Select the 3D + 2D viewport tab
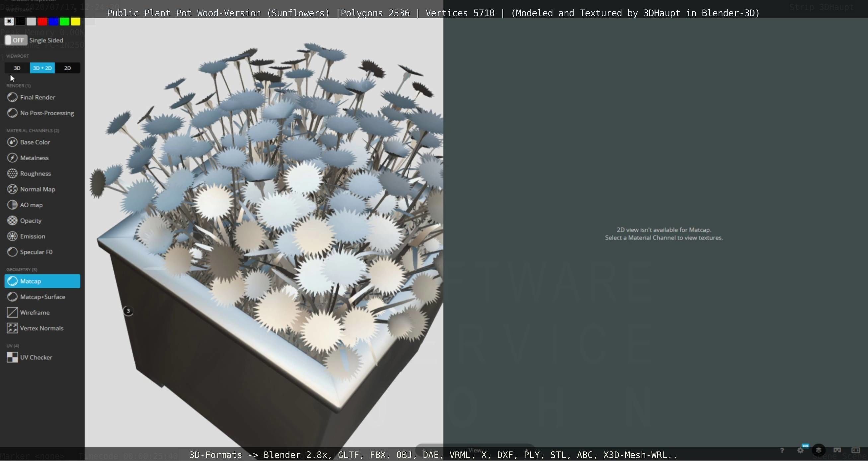This screenshot has width=868, height=461. pyautogui.click(x=42, y=68)
